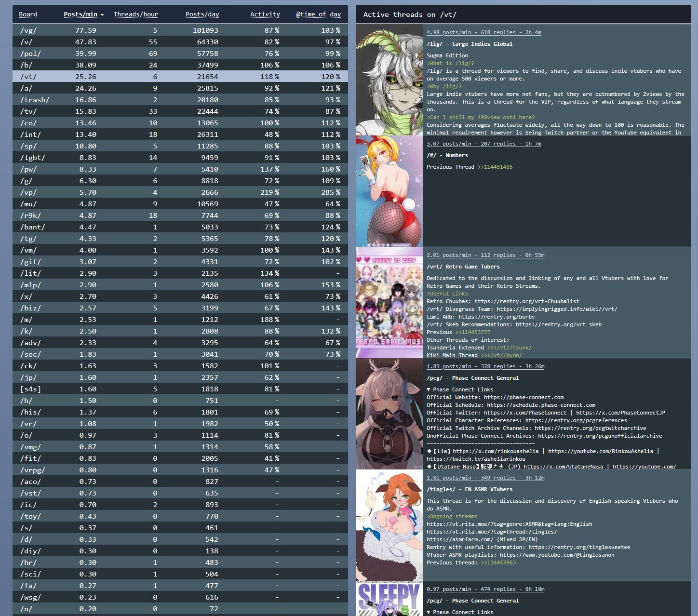Image resolution: width=698 pixels, height=616 pixels.
Task: Click the '/tingles/ - EN ASMR VTubers' title
Action: 470,489
